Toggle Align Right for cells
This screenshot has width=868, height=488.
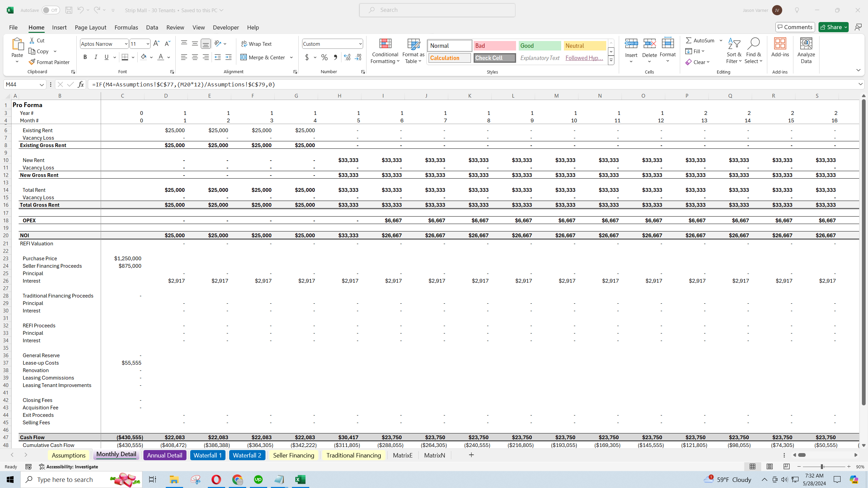206,57
